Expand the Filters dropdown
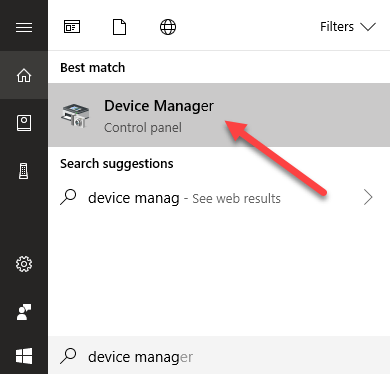This screenshot has width=390, height=374. point(348,27)
